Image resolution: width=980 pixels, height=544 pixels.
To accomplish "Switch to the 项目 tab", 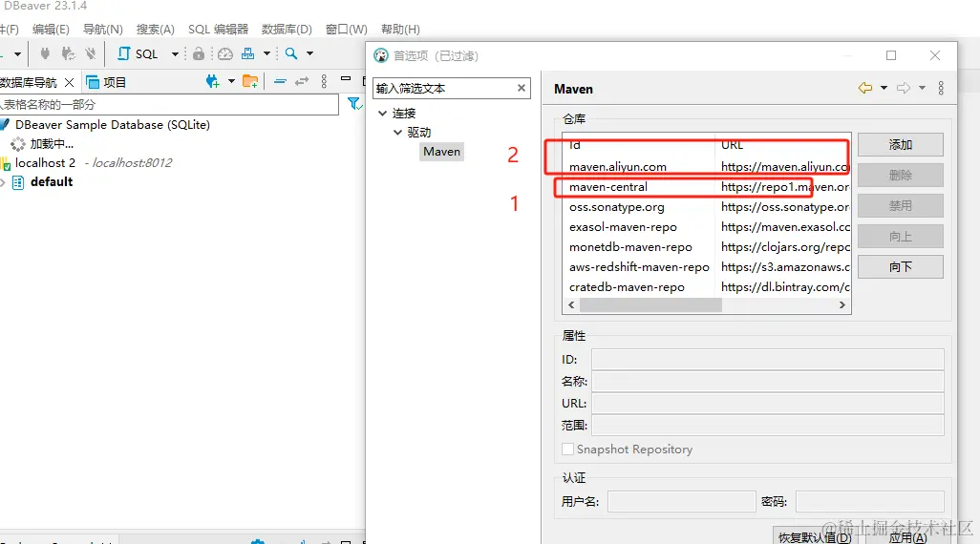I will click(x=106, y=82).
